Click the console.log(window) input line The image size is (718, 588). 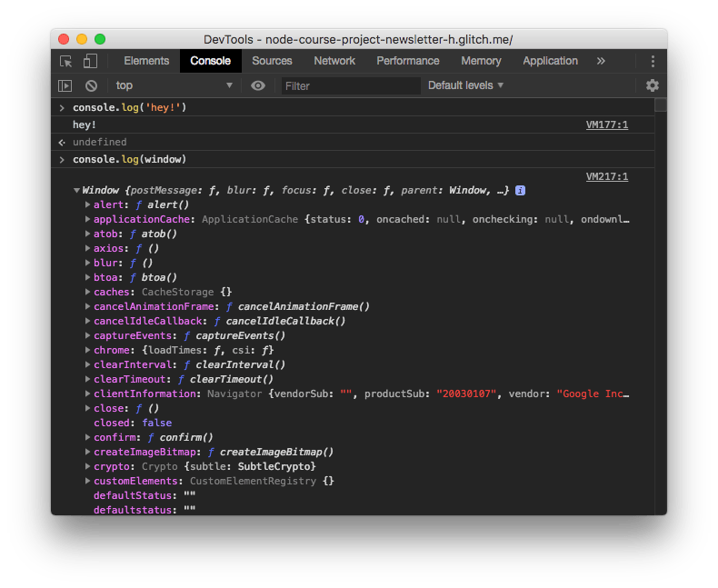tap(353, 159)
